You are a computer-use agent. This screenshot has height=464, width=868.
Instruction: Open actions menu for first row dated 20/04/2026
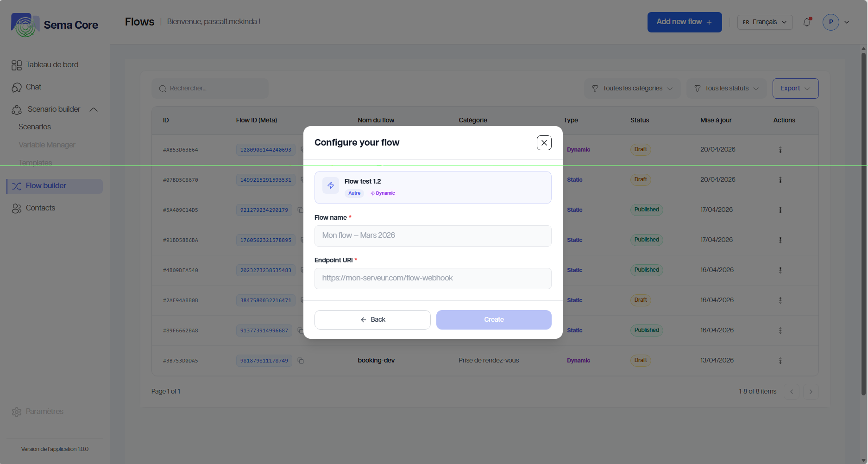click(780, 150)
